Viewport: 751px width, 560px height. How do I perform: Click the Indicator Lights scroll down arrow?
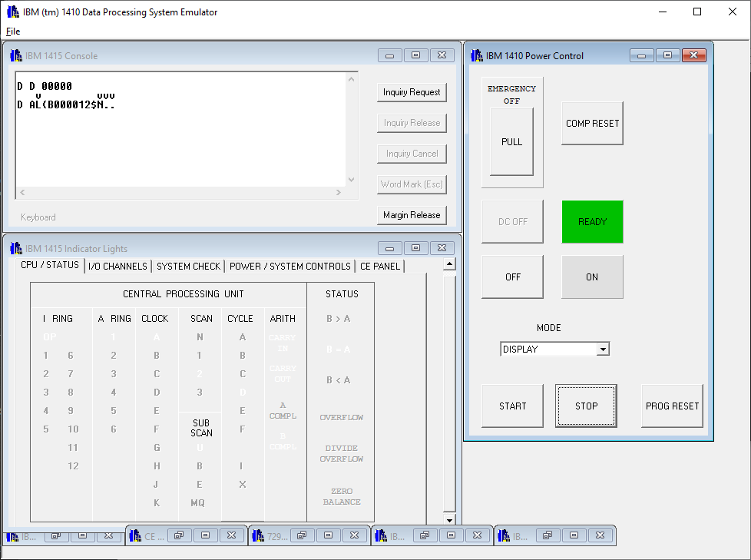(x=449, y=520)
